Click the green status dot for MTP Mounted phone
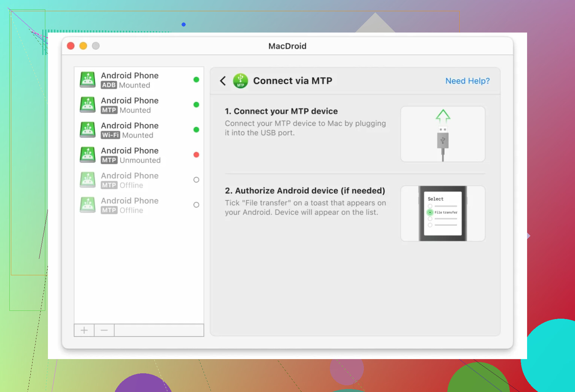Screen dimensions: 575x392 [x=196, y=105]
